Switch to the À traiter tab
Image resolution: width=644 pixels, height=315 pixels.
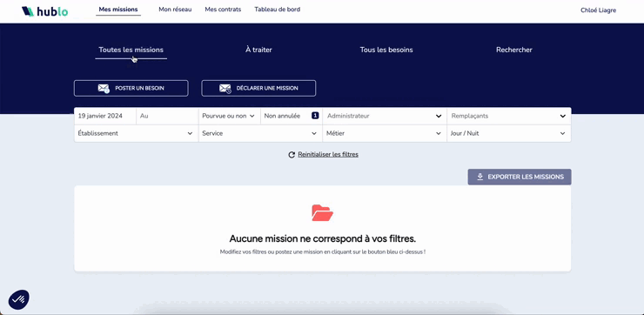[258, 50]
